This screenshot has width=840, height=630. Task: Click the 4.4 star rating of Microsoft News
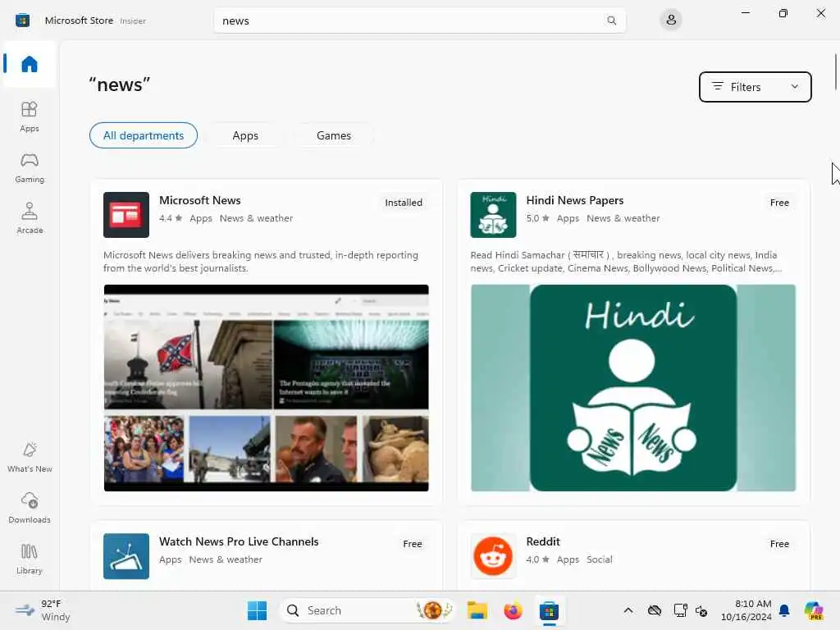point(171,218)
